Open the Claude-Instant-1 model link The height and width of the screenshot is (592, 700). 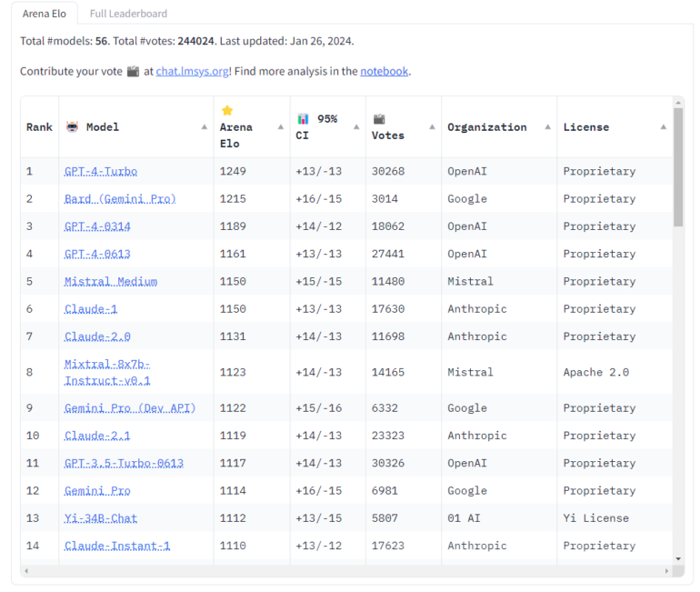click(x=117, y=546)
